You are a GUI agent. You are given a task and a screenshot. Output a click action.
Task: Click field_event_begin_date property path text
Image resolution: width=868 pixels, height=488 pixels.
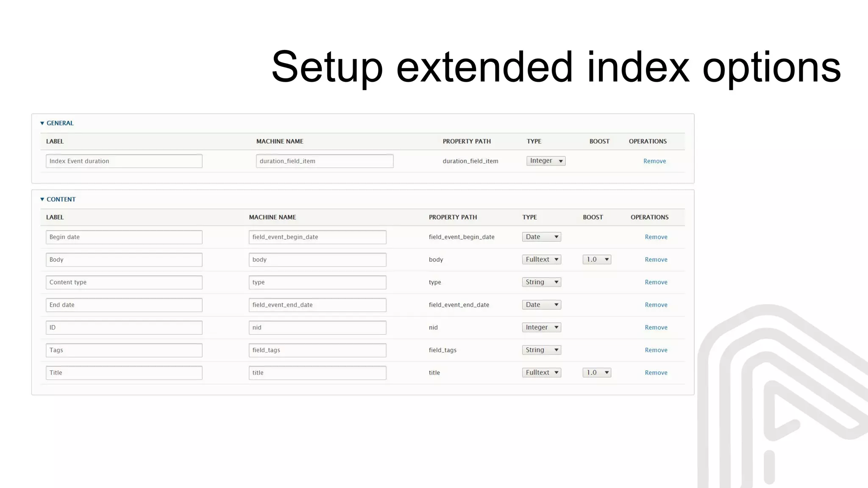pos(462,237)
